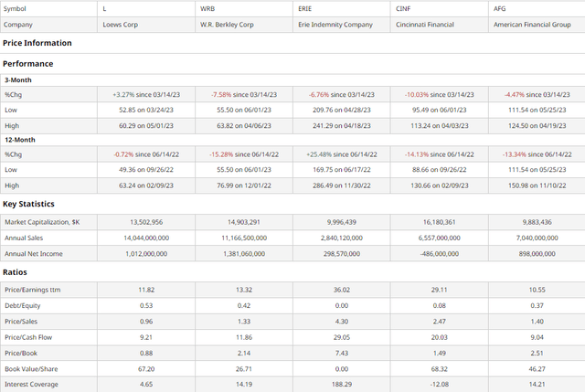Viewport: 585px width, 392px height.
Task: Click the Loews Corp company name
Action: [120, 25]
